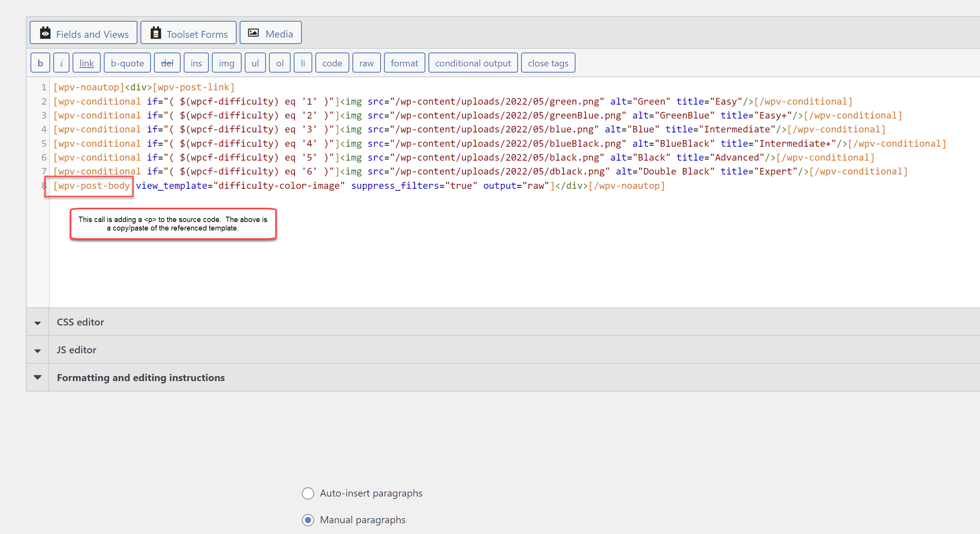Viewport: 980px width, 534px height.
Task: Apply italic with the i button
Action: tap(61, 63)
